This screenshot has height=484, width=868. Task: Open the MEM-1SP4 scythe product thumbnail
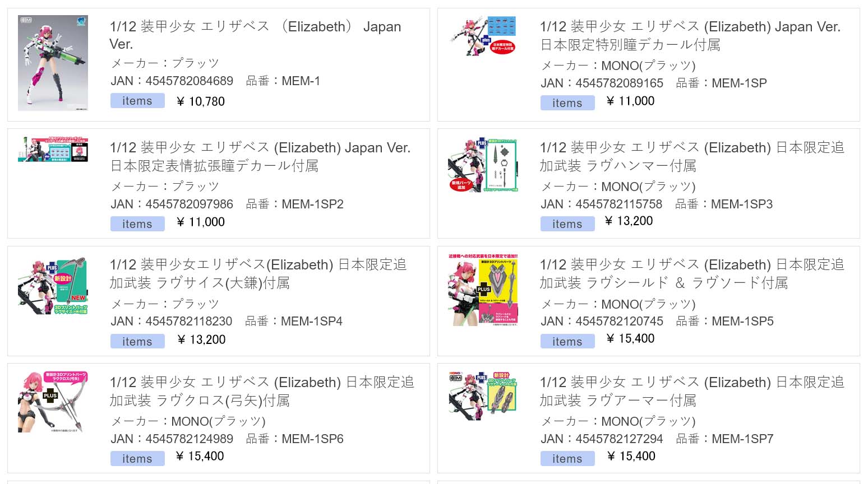point(53,286)
